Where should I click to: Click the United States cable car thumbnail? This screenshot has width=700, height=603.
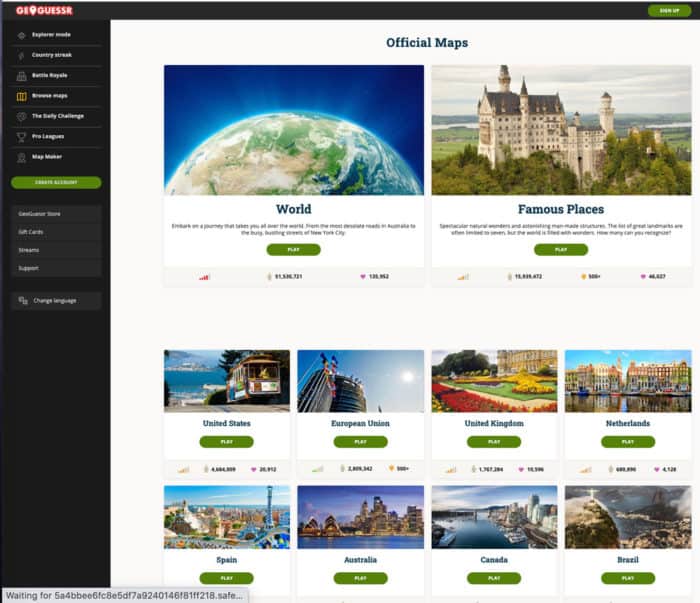227,381
